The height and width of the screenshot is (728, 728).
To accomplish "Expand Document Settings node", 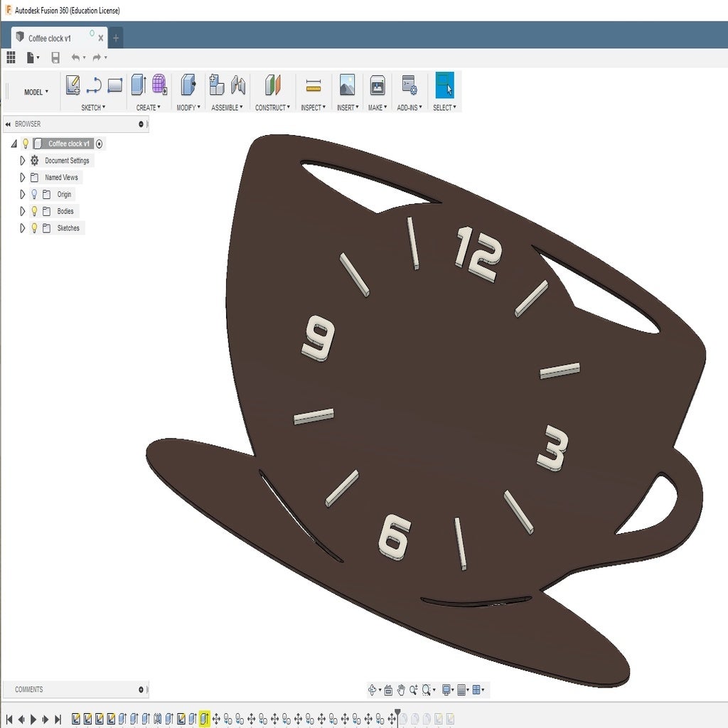I will [x=22, y=161].
